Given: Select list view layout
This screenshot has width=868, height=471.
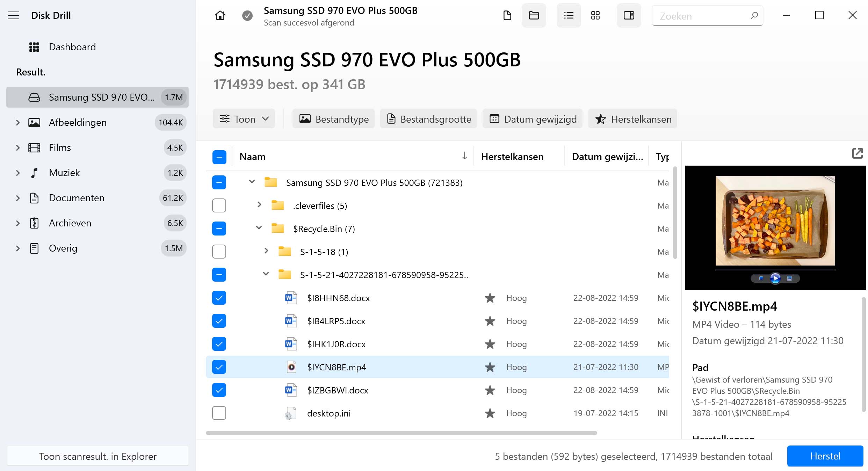Looking at the screenshot, I should [x=569, y=15].
